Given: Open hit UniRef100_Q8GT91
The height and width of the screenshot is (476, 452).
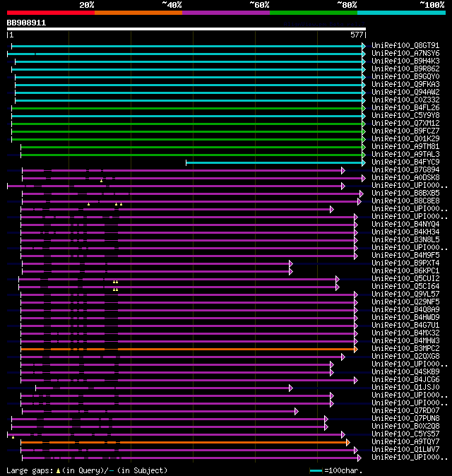Looking at the screenshot, I should [405, 45].
